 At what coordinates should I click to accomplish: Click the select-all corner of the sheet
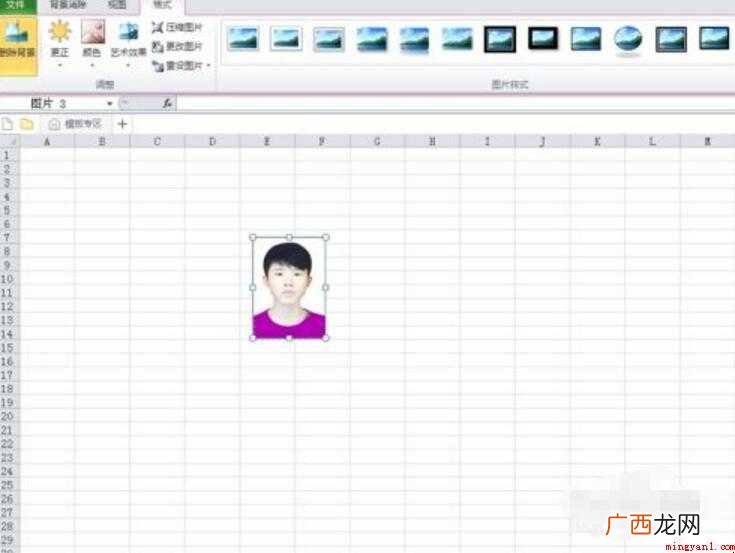[9, 141]
